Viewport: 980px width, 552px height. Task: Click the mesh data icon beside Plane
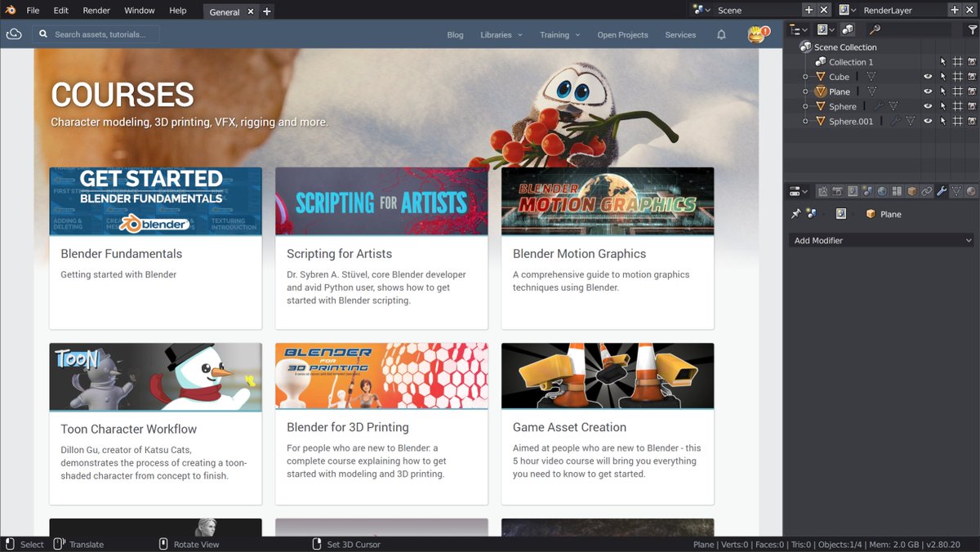coord(871,91)
